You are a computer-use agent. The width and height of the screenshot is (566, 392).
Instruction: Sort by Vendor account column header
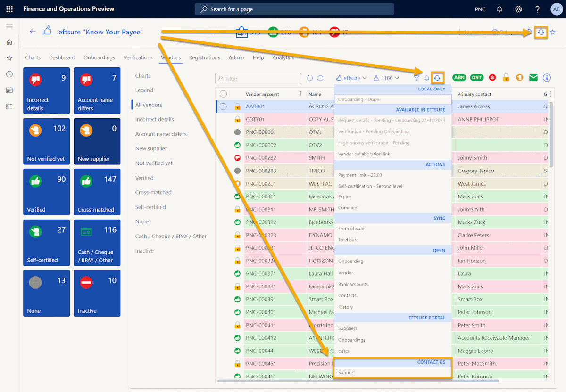tap(262, 94)
